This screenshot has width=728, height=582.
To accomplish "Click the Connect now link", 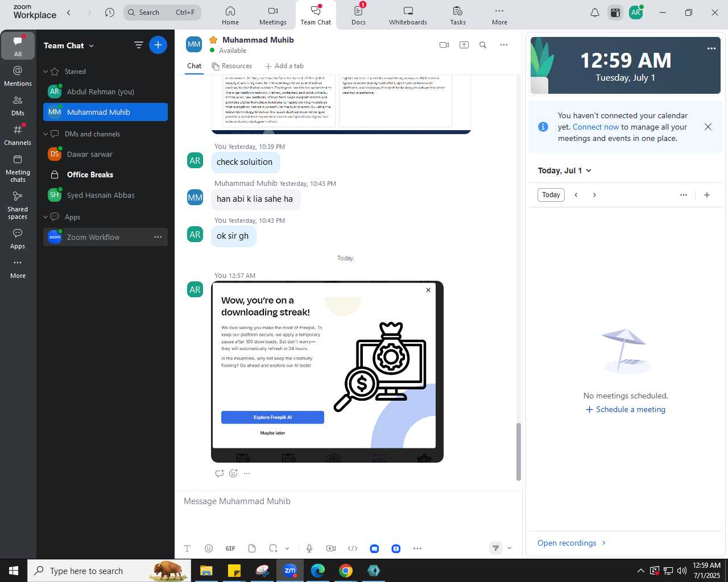I will click(595, 127).
